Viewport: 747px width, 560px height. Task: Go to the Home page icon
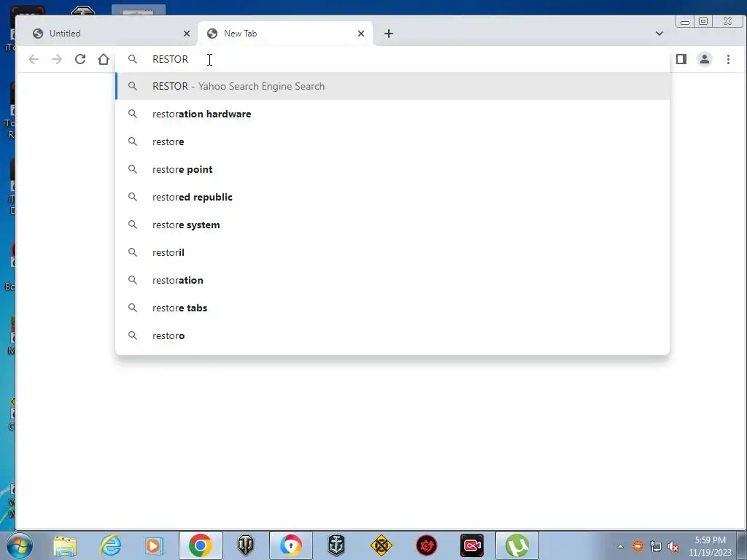[x=104, y=59]
